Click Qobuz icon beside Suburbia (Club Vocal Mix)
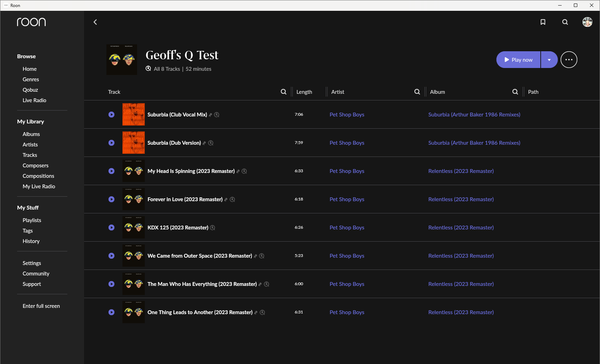This screenshot has height=364, width=600. point(217,115)
